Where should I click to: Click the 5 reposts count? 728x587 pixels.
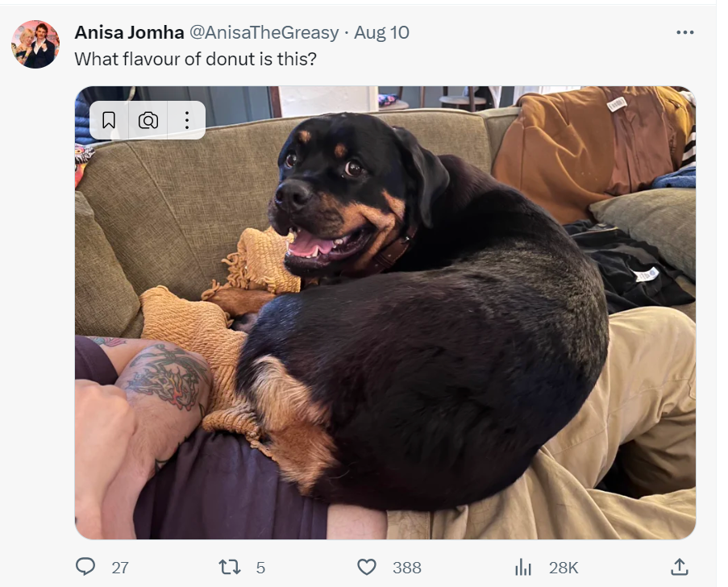(260, 568)
